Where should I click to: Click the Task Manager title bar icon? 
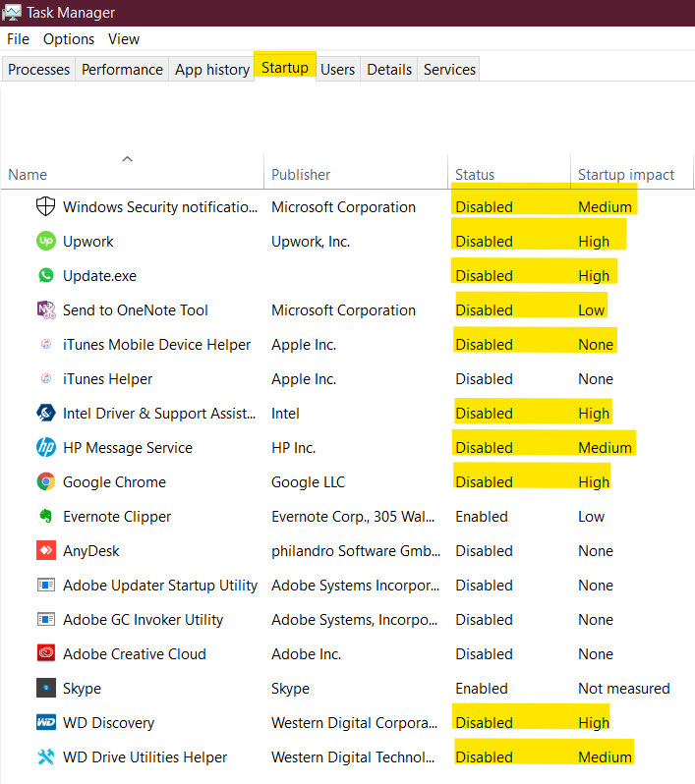click(x=12, y=12)
